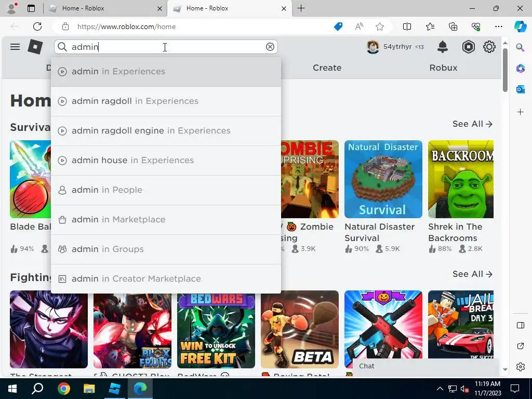This screenshot has width=532, height=399.
Task: Click the sidebar Search icon
Action: point(520,47)
